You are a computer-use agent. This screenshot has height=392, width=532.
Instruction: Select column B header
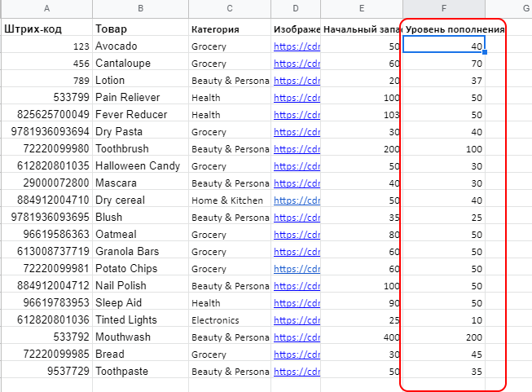tap(140, 8)
